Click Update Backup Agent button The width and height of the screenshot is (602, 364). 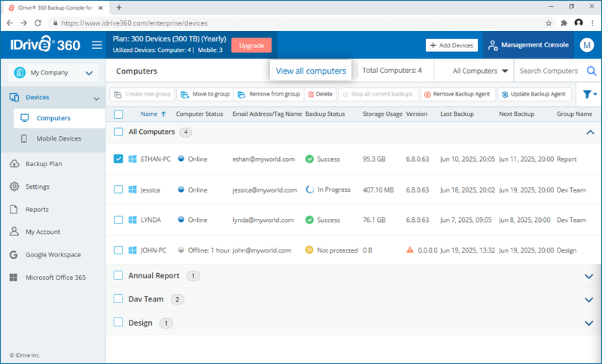coord(534,94)
